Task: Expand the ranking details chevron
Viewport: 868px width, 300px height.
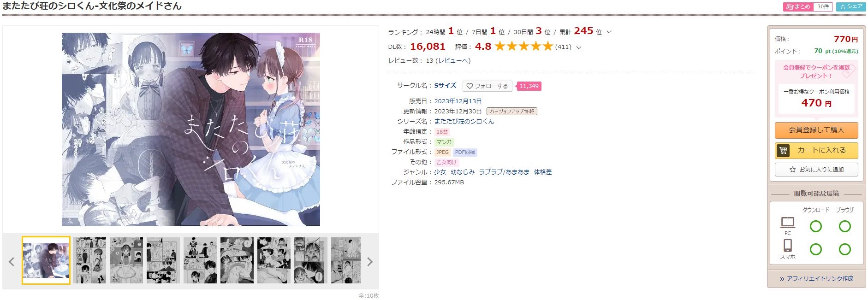Action: 609,32
